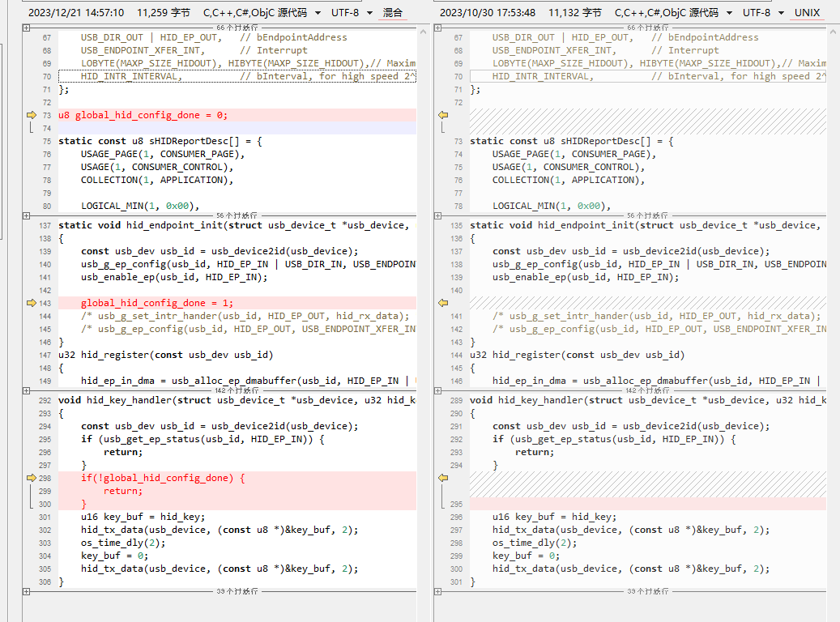Click the left pane scroll-up arrow
840x622 pixels.
[423, 32]
